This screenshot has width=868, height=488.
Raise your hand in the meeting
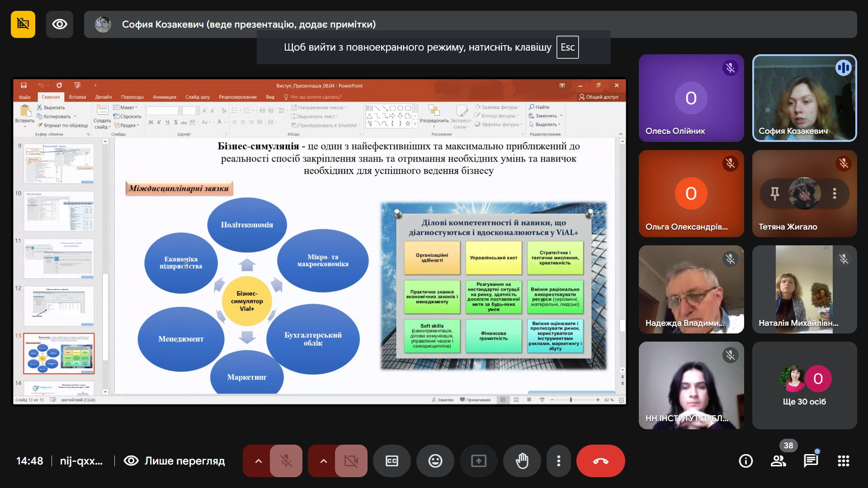[x=522, y=461]
